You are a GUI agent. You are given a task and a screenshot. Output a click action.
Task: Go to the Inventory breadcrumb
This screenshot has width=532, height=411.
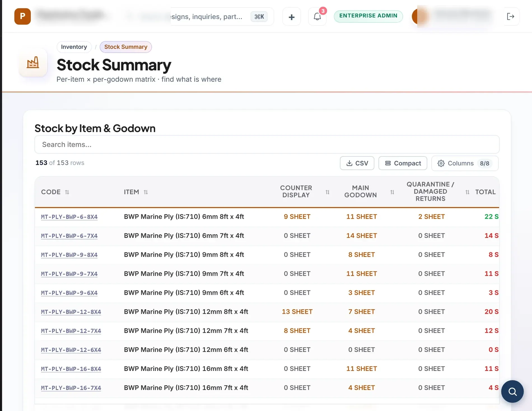click(x=74, y=47)
